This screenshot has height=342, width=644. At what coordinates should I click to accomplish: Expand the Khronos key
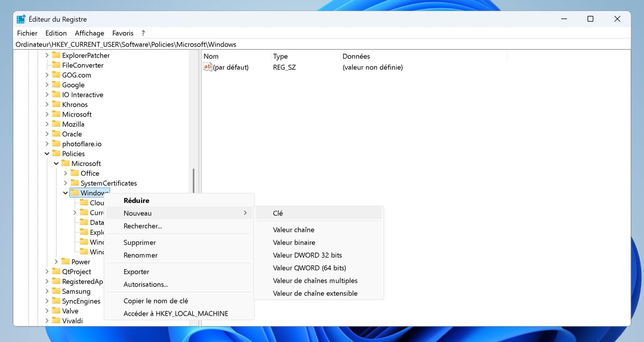click(47, 104)
